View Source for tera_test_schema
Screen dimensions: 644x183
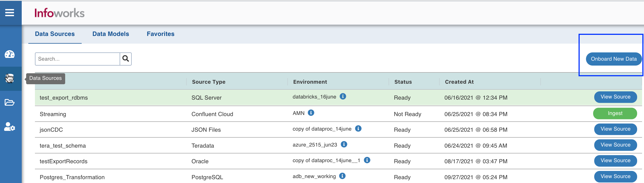[x=615, y=145]
